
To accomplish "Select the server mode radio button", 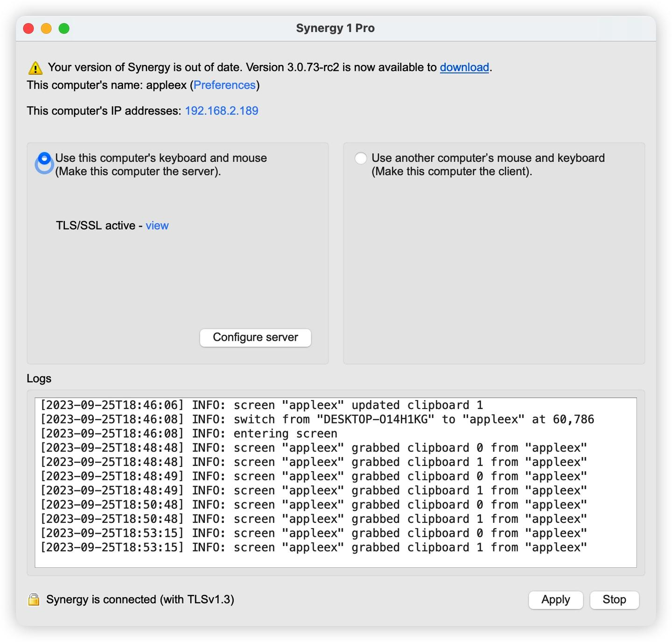I will tap(44, 159).
